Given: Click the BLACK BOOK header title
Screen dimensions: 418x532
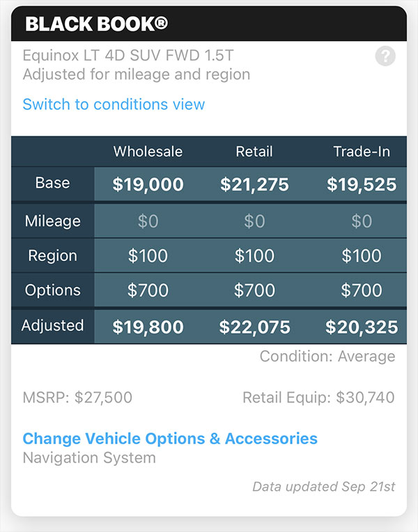Looking at the screenshot, I should coord(96,24).
